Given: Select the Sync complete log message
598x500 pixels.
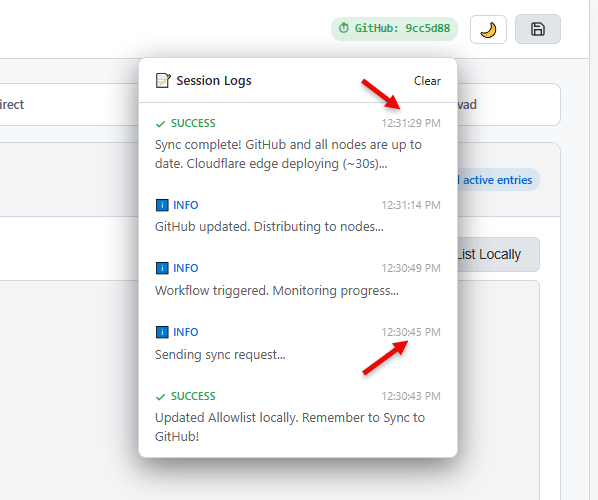Looking at the screenshot, I should [x=288, y=154].
